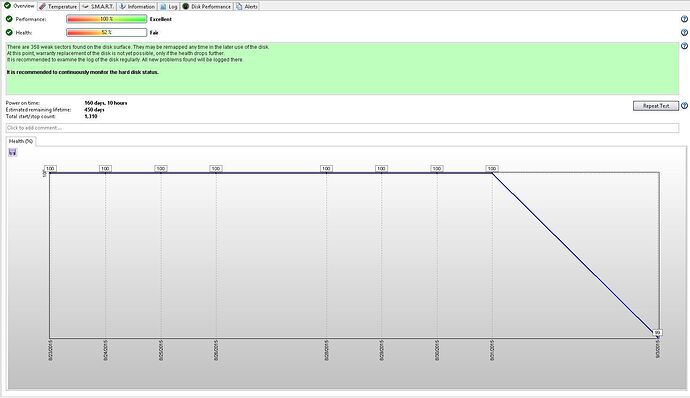690x398 pixels.
Task: Open the Alerts tab
Action: [247, 7]
